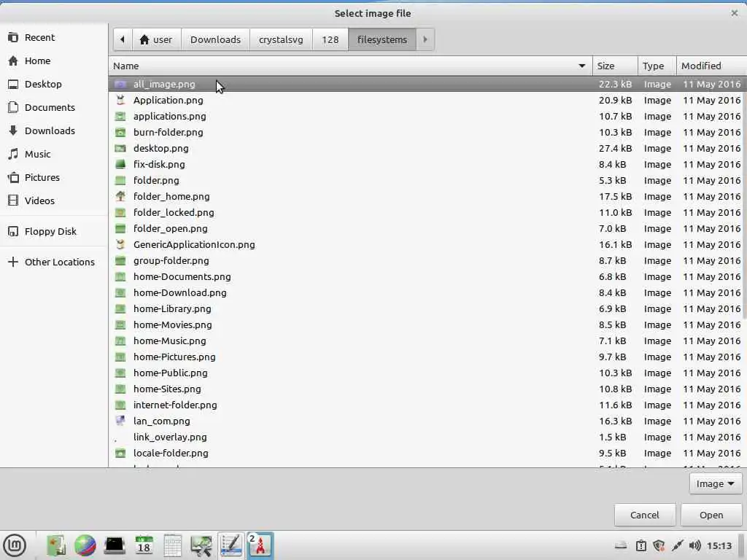Go to user folder in path bar
Viewport: 747px width, 560px height.
pyautogui.click(x=156, y=39)
